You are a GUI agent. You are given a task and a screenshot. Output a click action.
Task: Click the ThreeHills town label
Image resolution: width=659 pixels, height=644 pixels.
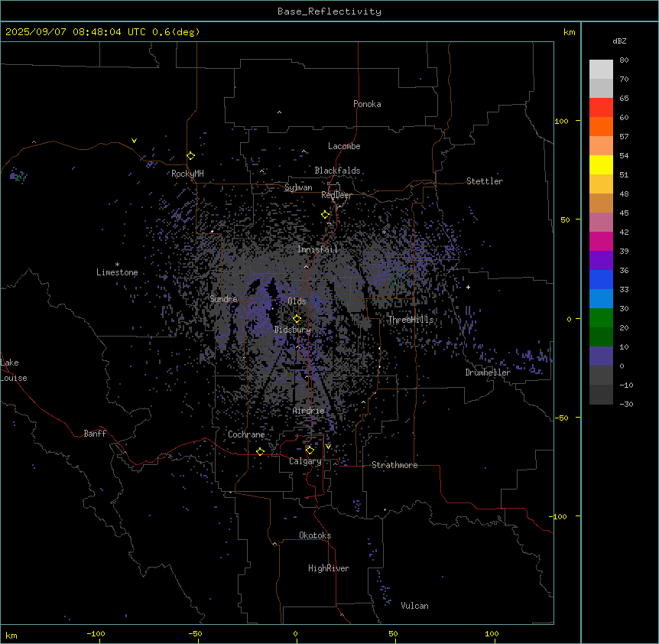pos(411,320)
